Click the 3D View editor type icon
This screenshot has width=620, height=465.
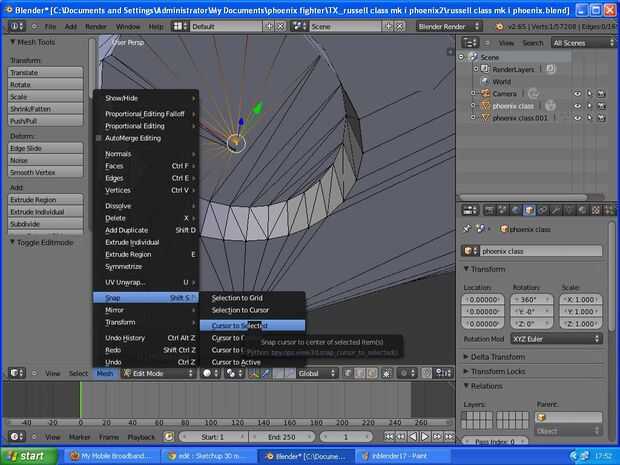(16, 373)
